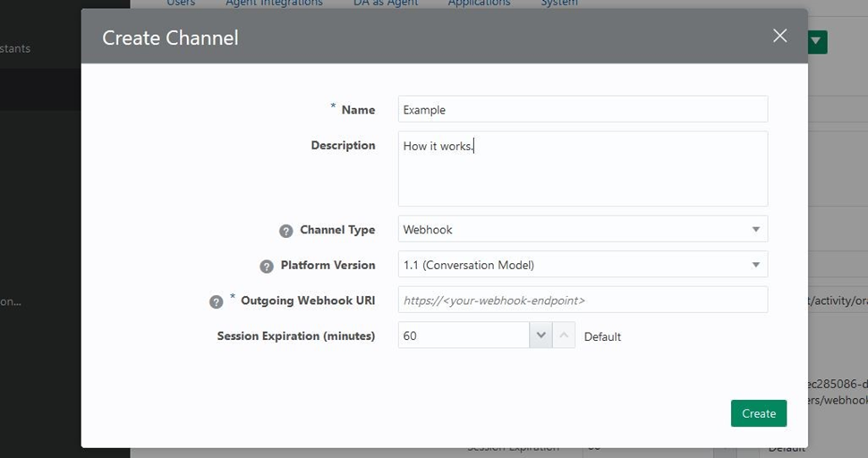
Task: Close the Create Channel dialog
Action: pos(779,36)
